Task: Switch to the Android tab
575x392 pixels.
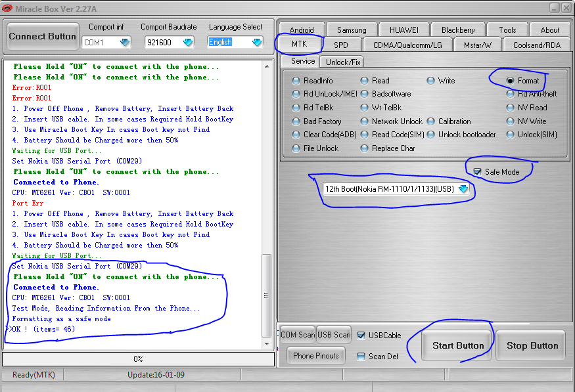Action: [302, 30]
